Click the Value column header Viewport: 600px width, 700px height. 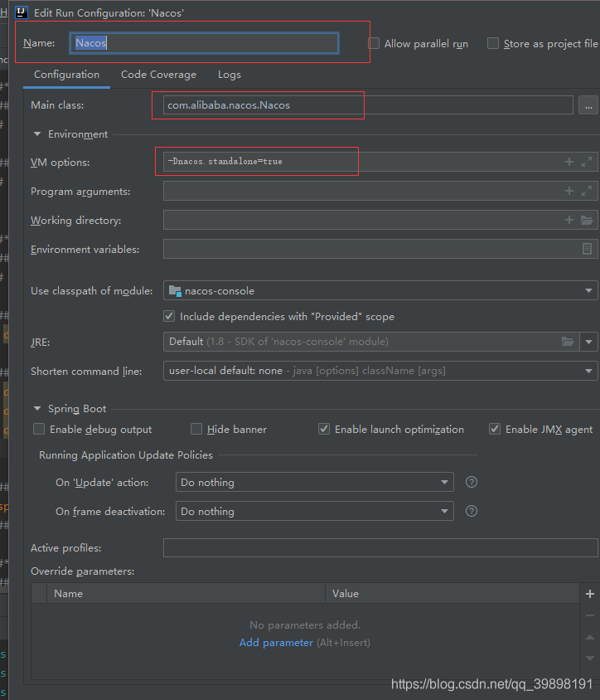[452, 594]
